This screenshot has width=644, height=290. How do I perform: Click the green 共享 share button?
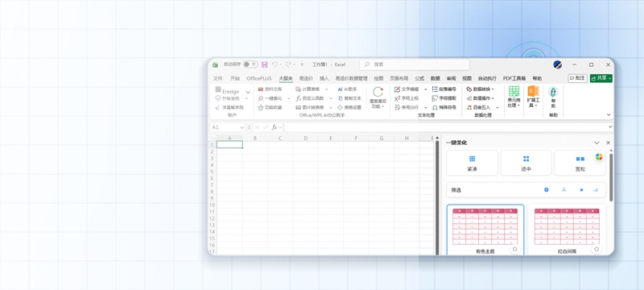coord(601,78)
